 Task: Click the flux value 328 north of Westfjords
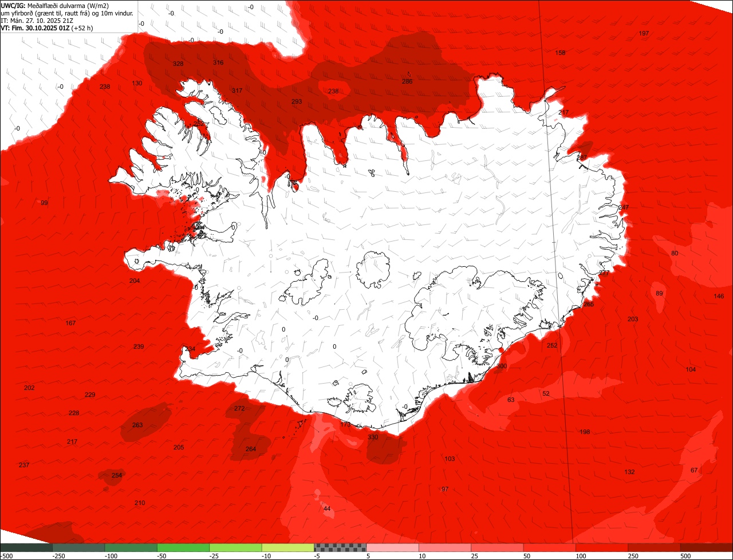(178, 64)
